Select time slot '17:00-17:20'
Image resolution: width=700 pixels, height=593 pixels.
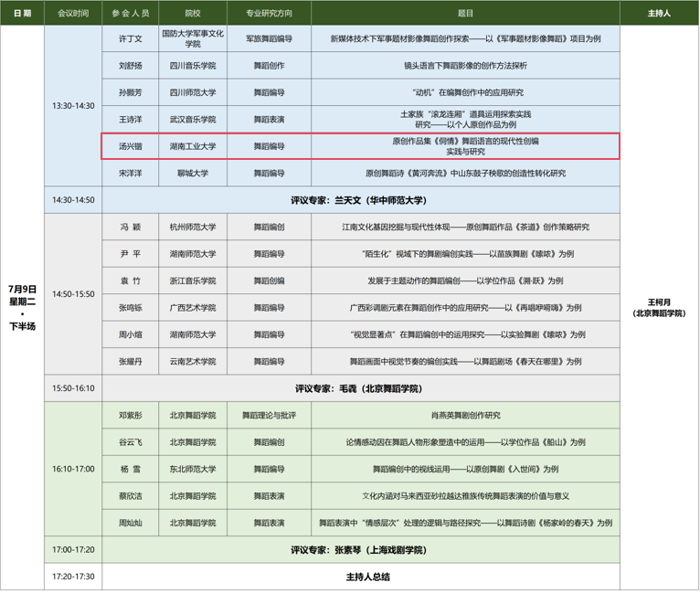[73, 550]
